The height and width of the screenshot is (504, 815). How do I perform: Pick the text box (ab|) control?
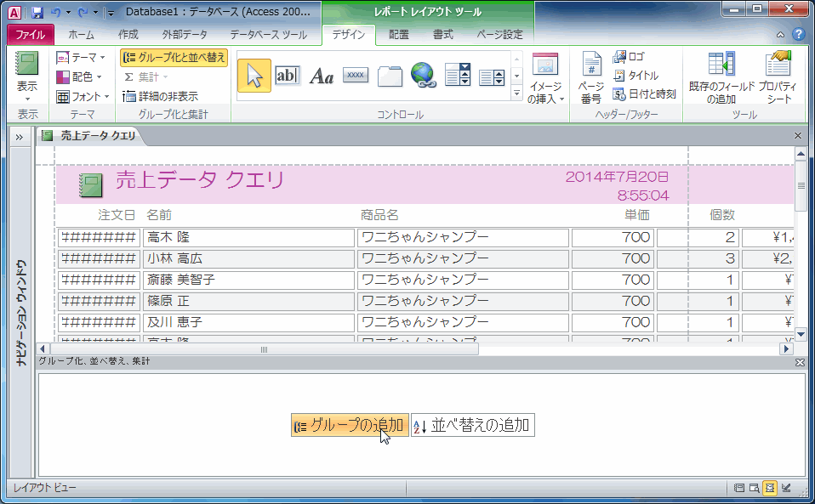point(288,76)
